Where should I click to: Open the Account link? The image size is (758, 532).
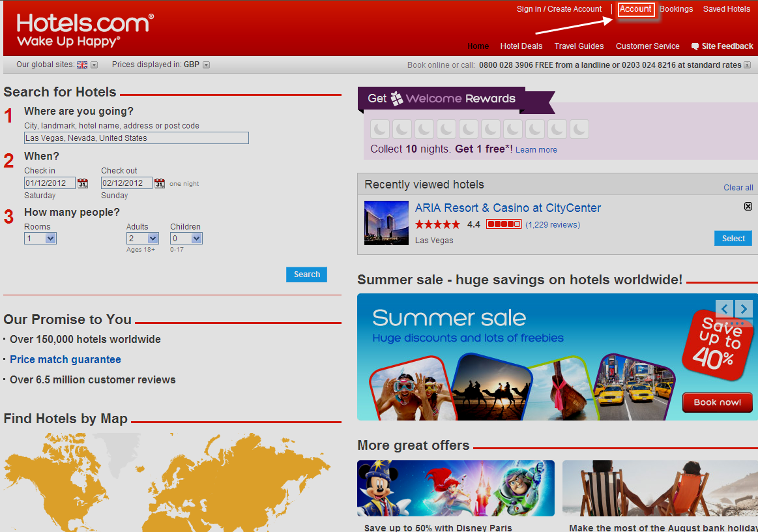pyautogui.click(x=635, y=9)
